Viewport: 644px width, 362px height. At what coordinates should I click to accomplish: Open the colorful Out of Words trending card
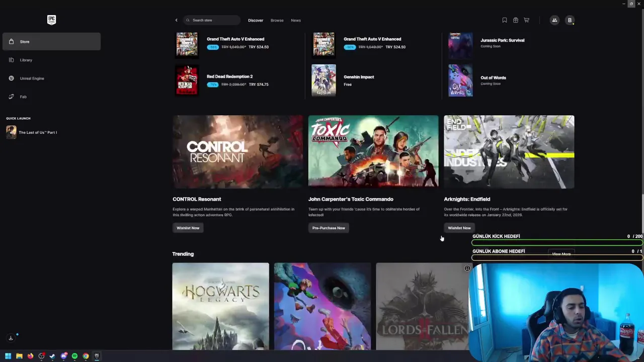(x=323, y=306)
